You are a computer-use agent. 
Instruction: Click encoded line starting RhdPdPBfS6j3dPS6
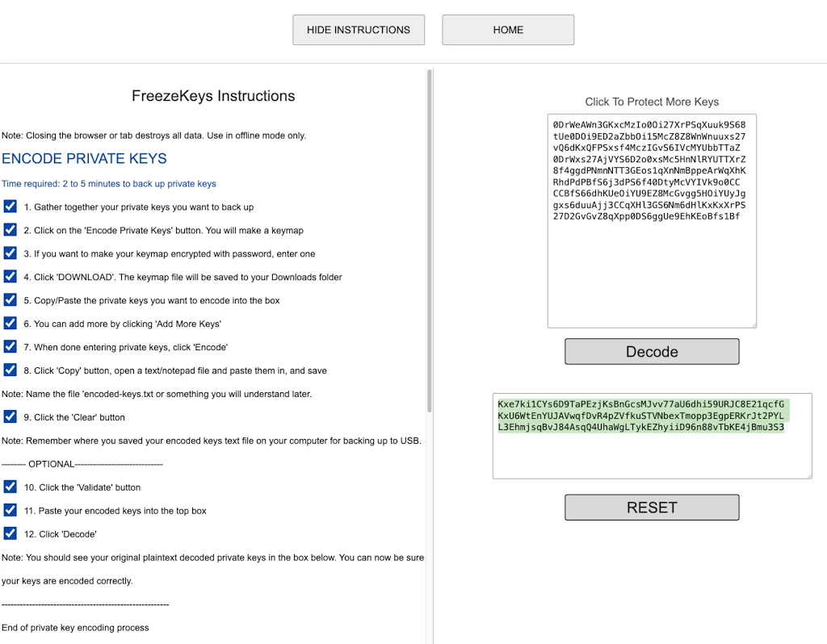pyautogui.click(x=647, y=182)
